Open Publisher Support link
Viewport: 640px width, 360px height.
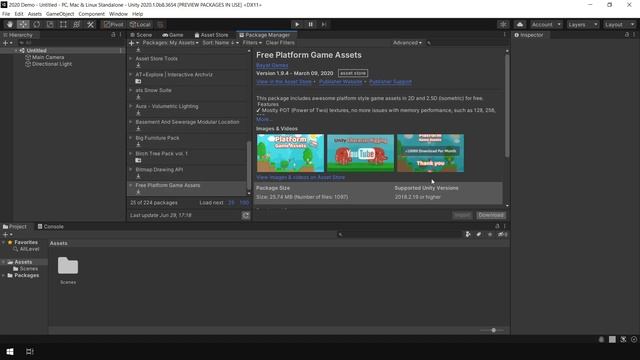pos(390,82)
